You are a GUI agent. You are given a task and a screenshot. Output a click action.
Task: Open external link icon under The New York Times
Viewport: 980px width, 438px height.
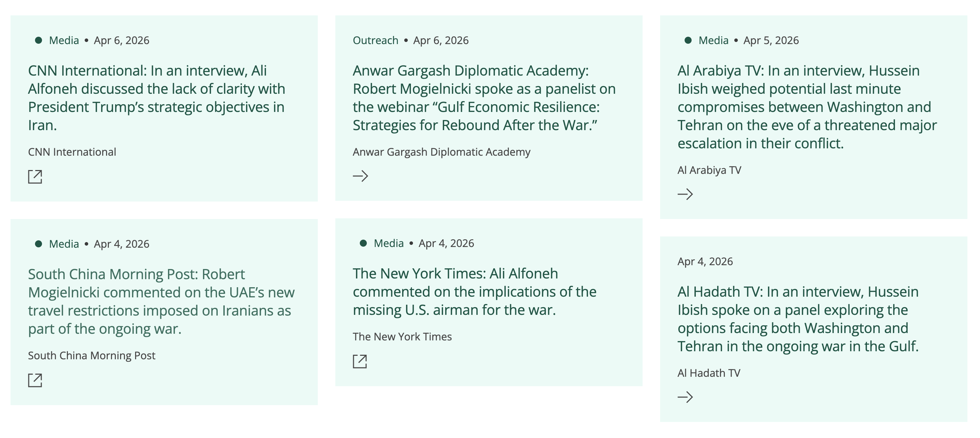point(359,361)
